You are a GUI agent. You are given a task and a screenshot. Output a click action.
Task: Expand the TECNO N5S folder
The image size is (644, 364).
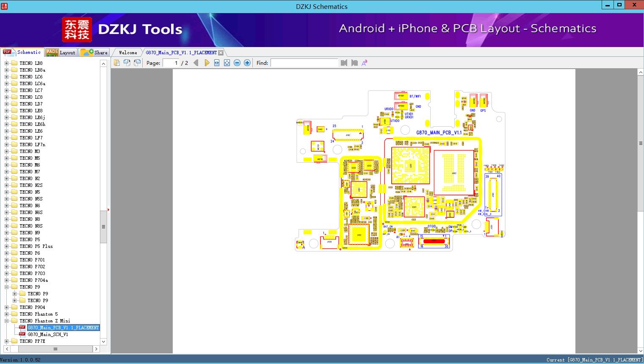pyautogui.click(x=6, y=199)
